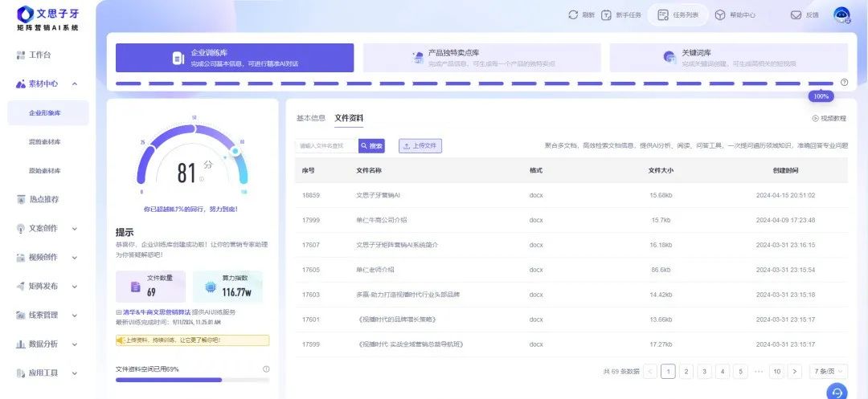868x399 pixels.
Task: Go to page 2
Action: [x=686, y=372]
